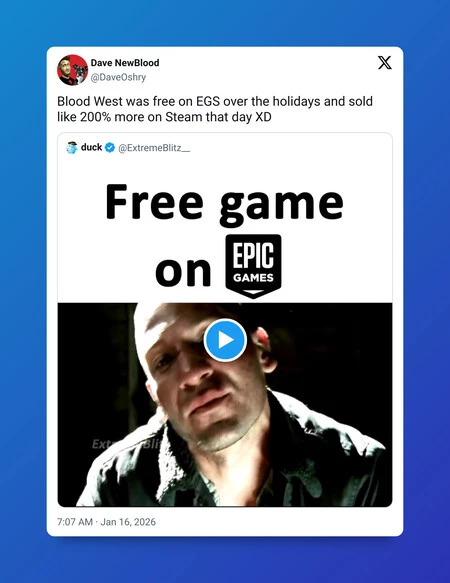Click the ExtremeBlitz watermark in video
Image resolution: width=450 pixels, height=583 pixels.
126,444
